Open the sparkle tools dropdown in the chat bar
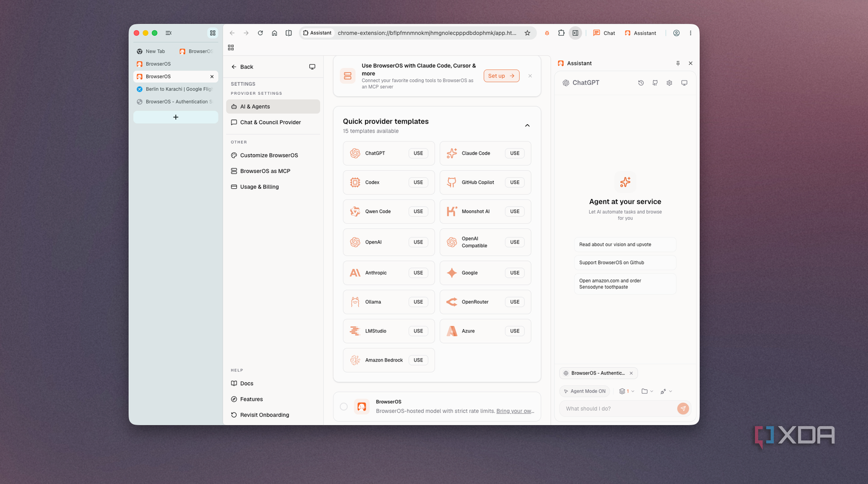This screenshot has height=484, width=868. click(667, 391)
